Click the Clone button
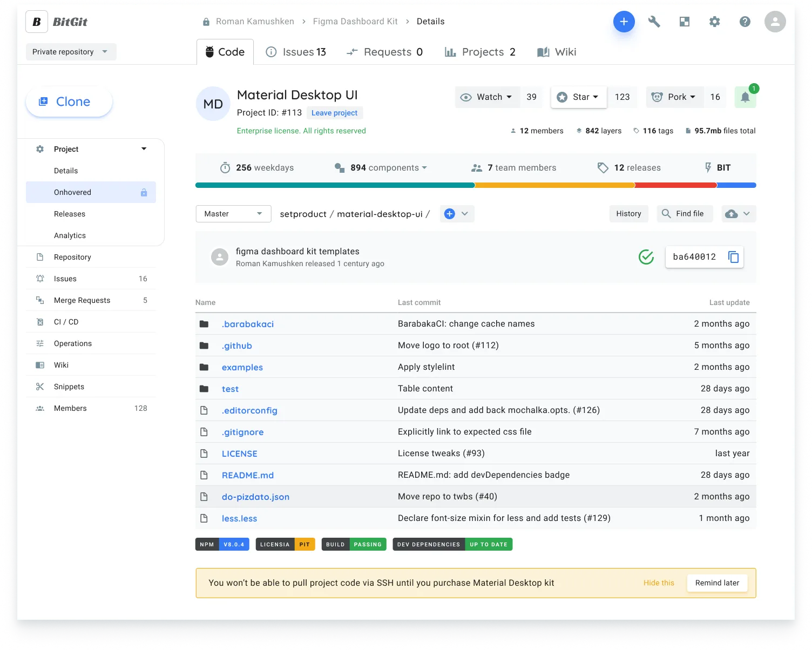The width and height of the screenshot is (812, 650). pos(69,101)
